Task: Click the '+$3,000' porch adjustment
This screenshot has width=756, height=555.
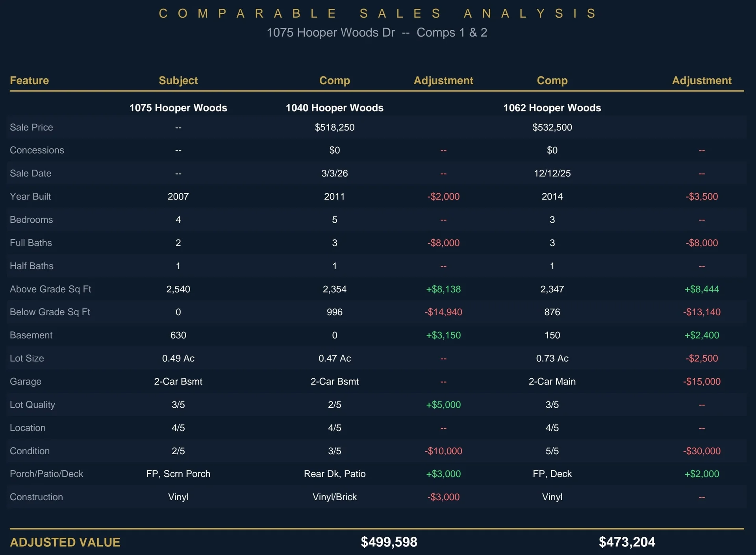Action: [x=443, y=474]
